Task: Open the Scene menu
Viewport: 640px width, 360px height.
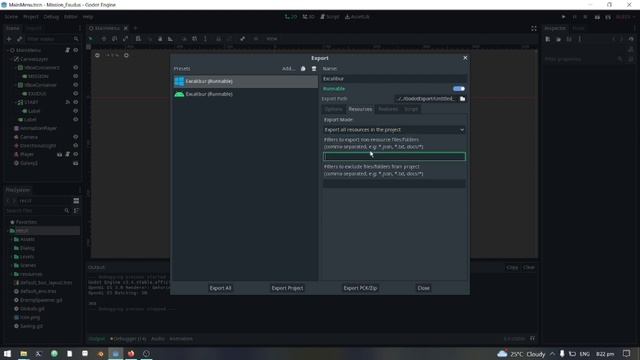Action: pyautogui.click(x=11, y=17)
